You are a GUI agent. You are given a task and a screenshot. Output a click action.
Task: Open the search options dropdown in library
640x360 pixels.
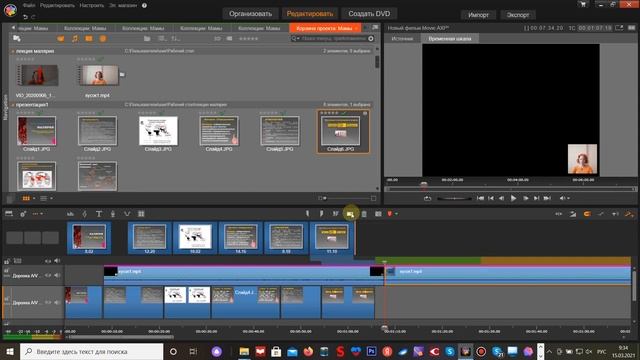[x=296, y=39]
